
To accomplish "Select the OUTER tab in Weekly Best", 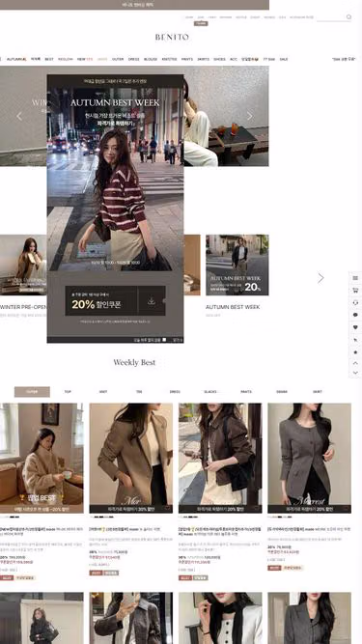I will [x=32, y=392].
